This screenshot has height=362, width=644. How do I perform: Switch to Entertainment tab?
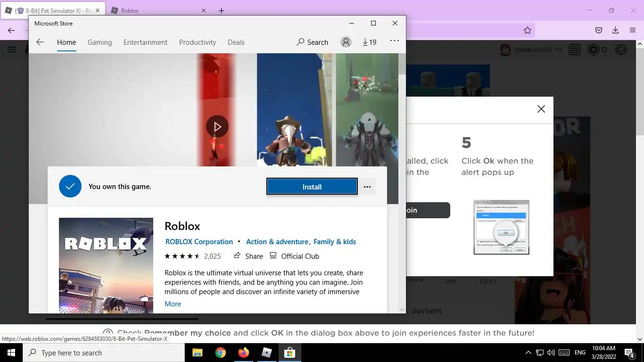[x=145, y=42]
